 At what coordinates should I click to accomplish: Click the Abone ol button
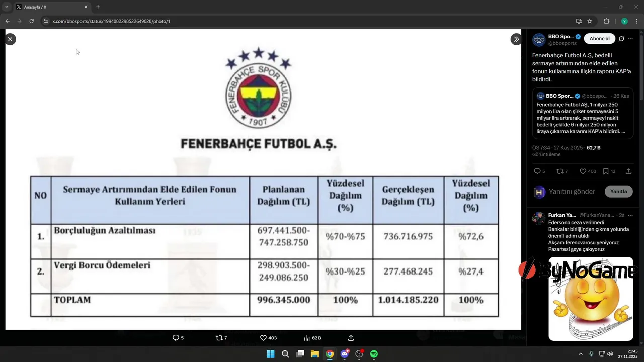click(x=599, y=39)
